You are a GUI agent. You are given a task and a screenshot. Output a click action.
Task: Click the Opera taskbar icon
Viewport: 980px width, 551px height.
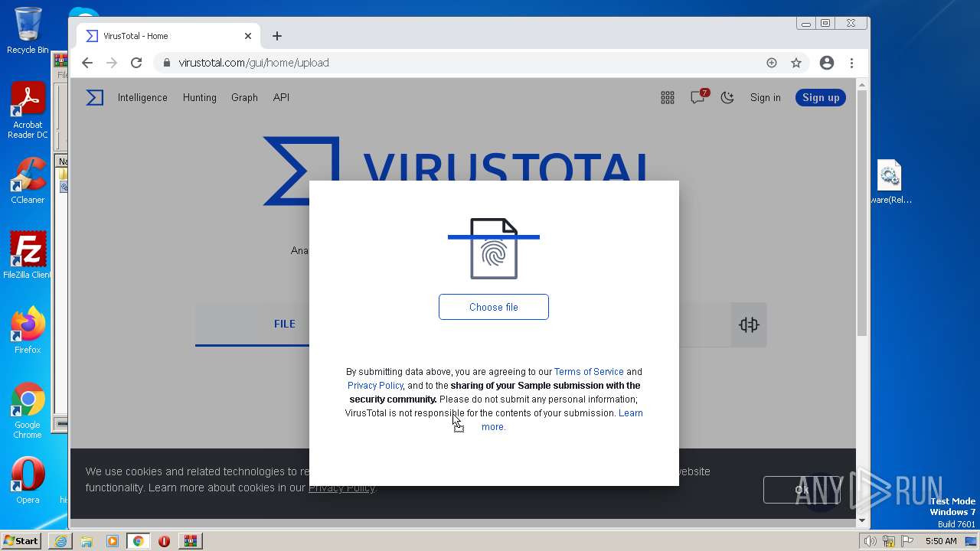(x=164, y=541)
